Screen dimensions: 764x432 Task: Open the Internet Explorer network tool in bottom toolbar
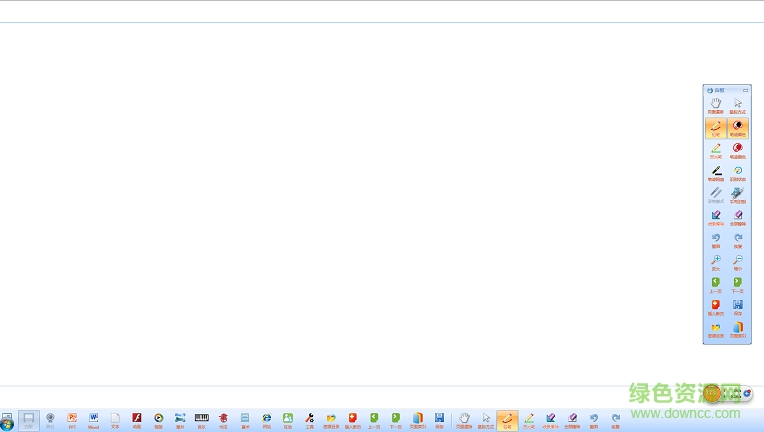click(x=267, y=420)
